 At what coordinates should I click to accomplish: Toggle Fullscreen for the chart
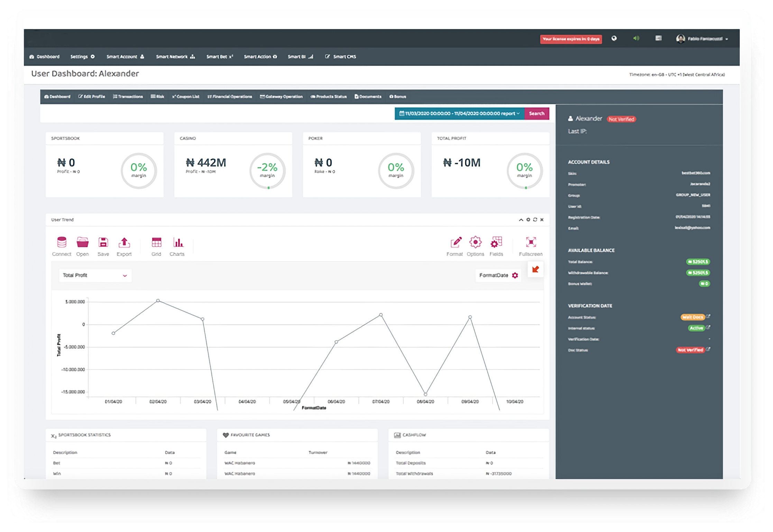click(x=531, y=243)
